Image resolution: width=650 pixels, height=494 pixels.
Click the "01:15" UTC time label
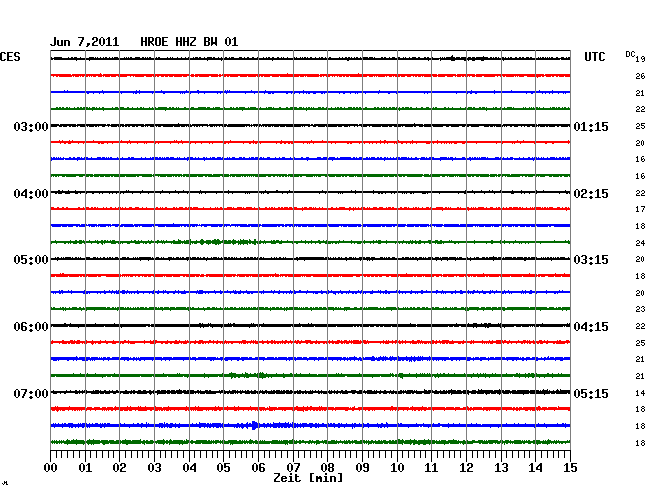click(591, 126)
